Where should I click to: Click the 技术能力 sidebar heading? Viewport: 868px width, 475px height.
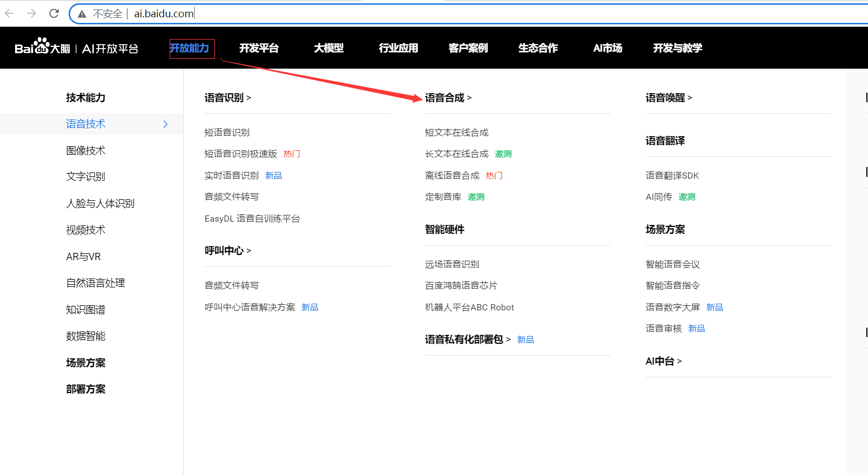click(x=85, y=98)
